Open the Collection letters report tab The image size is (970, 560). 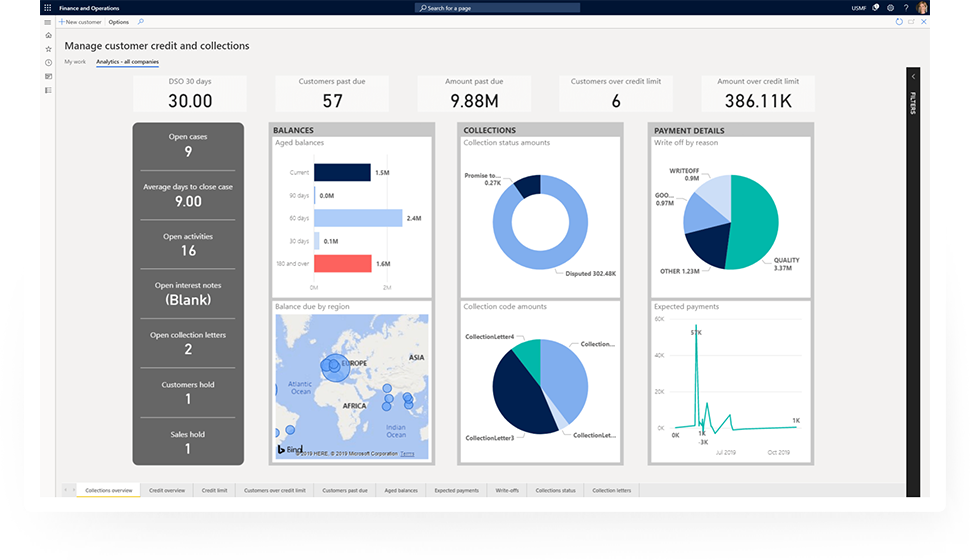pyautogui.click(x=612, y=490)
